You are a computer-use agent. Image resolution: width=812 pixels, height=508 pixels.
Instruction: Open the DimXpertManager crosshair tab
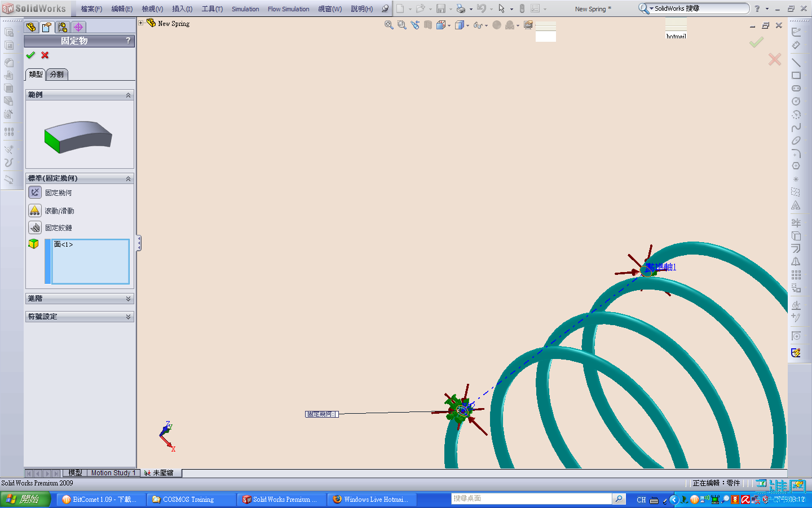pyautogui.click(x=78, y=27)
